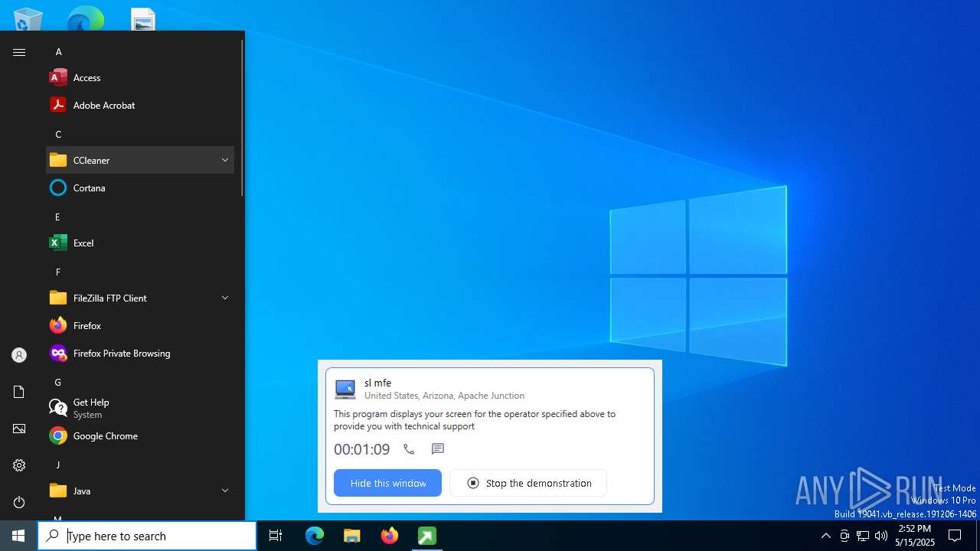980x551 pixels.
Task: Open Documents from the Start sidebar
Action: pos(19,392)
